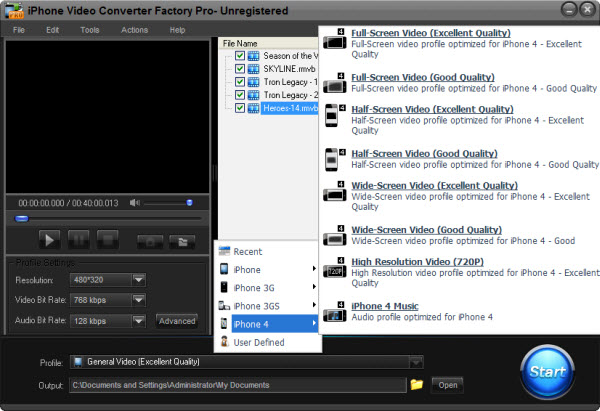The height and width of the screenshot is (411, 600).
Task: Click the Full-Screen Video (Excellent Quality) phone icon
Action: click(334, 39)
